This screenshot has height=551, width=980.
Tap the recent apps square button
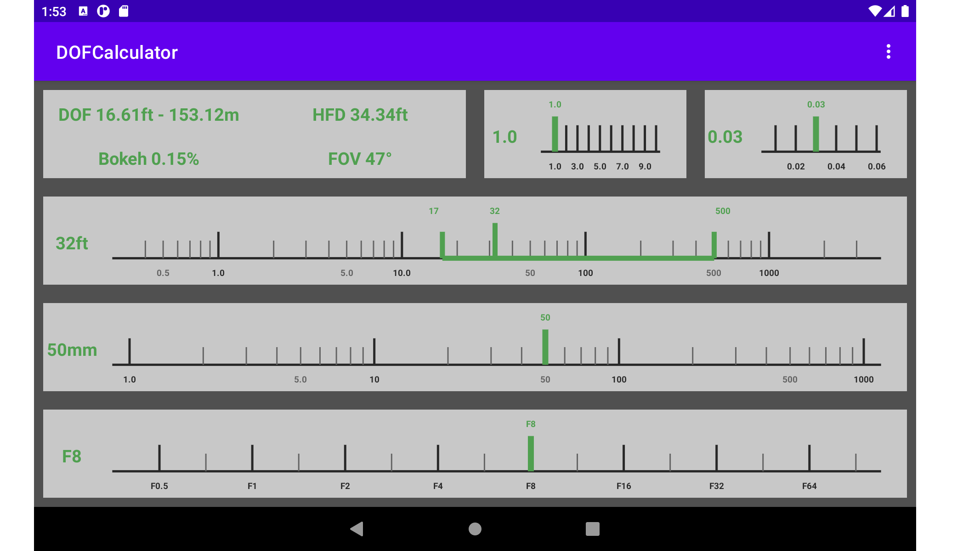click(592, 529)
